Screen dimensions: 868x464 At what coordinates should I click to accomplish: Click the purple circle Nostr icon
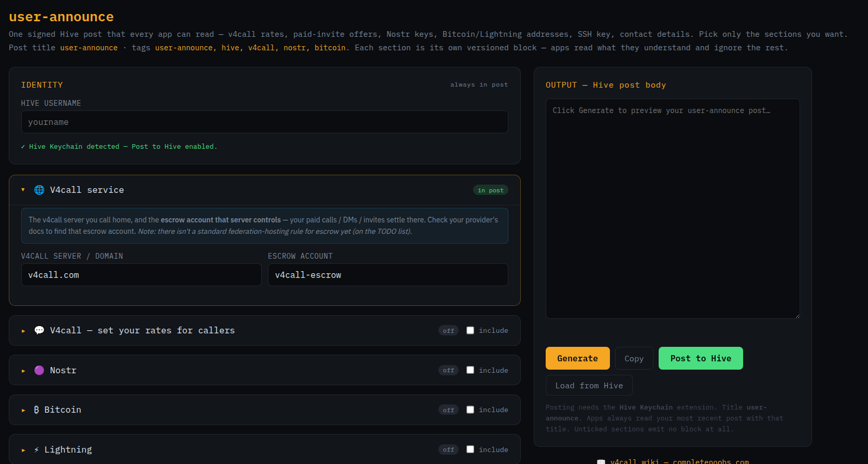(39, 370)
